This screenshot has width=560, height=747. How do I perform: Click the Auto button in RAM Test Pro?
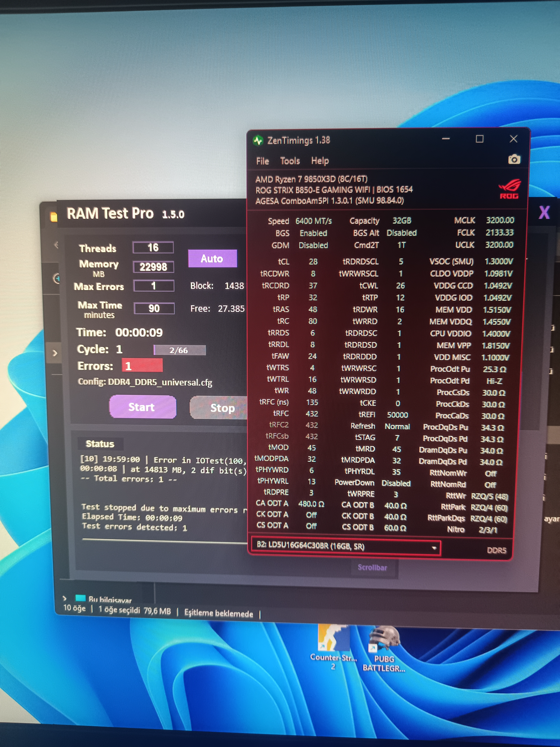coord(212,258)
